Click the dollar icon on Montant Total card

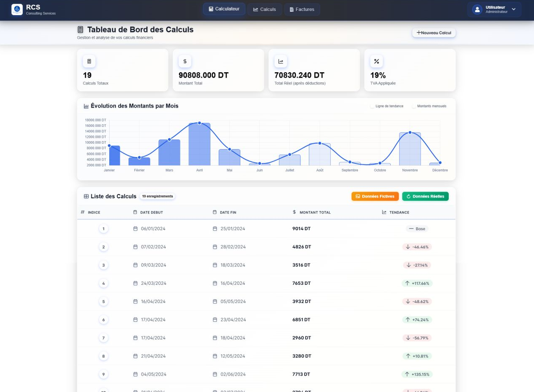(185, 61)
